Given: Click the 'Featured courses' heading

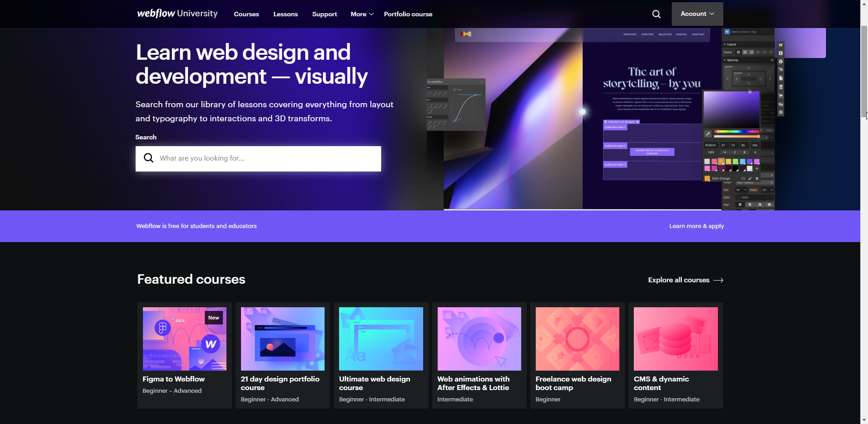Looking at the screenshot, I should click(191, 279).
